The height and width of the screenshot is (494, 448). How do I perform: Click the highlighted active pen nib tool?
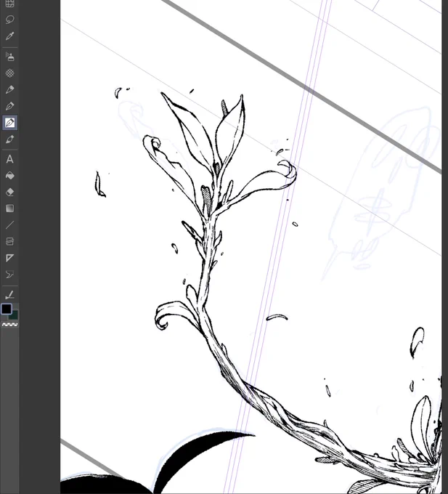click(x=9, y=122)
